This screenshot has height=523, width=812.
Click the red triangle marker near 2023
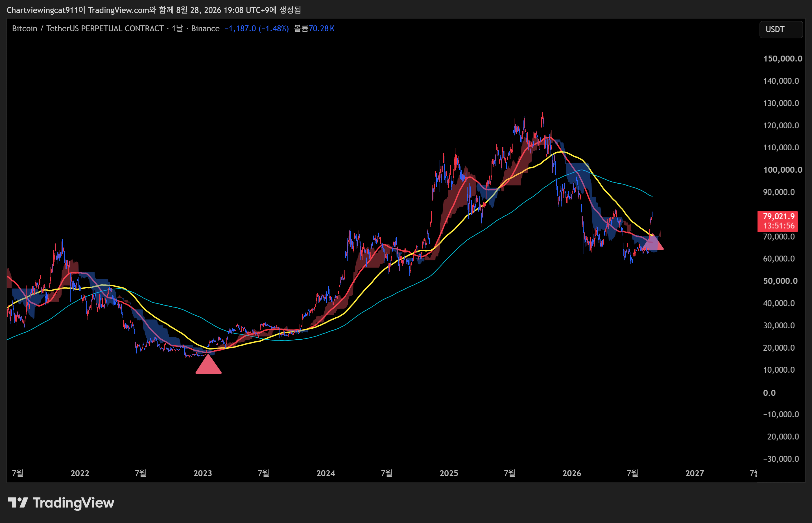pos(208,364)
